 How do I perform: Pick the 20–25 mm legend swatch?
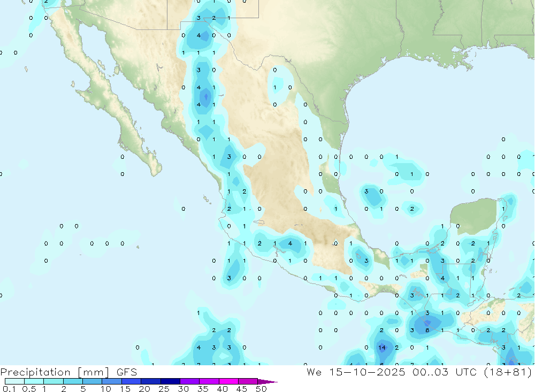[151, 381]
